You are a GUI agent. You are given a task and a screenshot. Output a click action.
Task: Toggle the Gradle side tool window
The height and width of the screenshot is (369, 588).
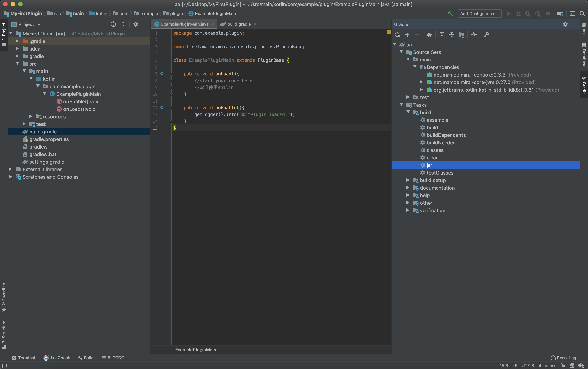[584, 85]
